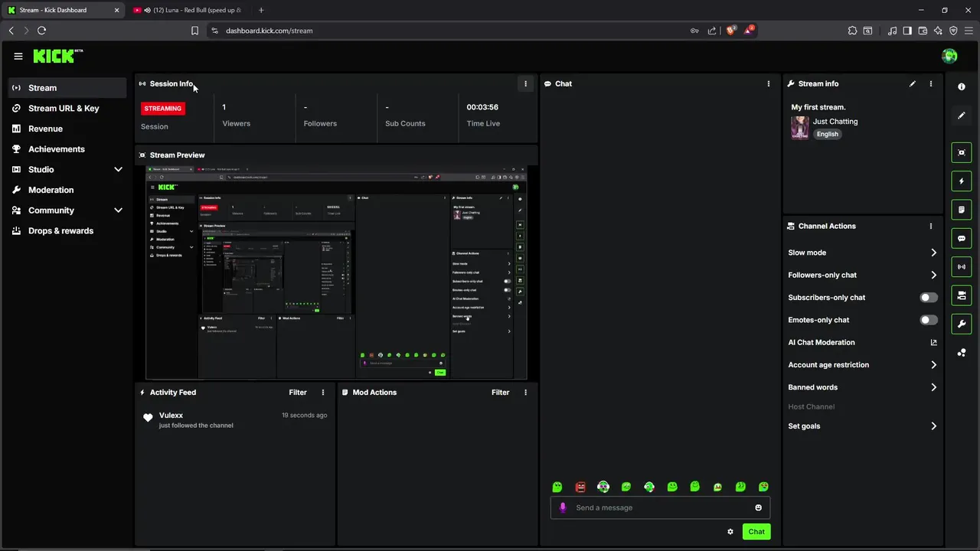This screenshot has width=980, height=551.
Task: Reload the page in browser toolbar
Action: pyautogui.click(x=41, y=31)
